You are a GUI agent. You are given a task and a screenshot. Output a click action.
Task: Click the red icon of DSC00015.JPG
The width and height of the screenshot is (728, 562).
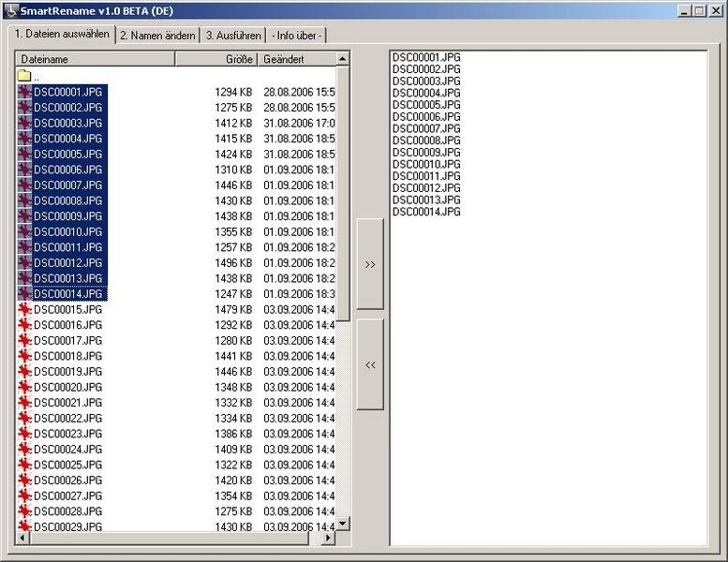tap(24, 309)
